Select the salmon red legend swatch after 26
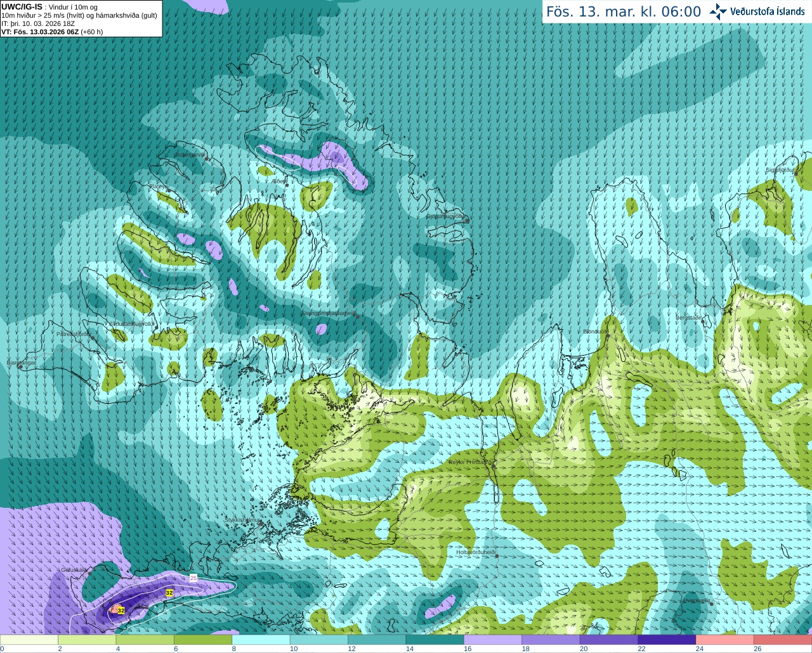 (783, 640)
